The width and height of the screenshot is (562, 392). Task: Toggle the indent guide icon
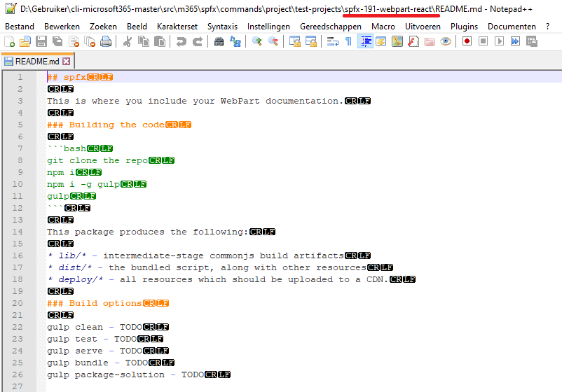(x=365, y=41)
